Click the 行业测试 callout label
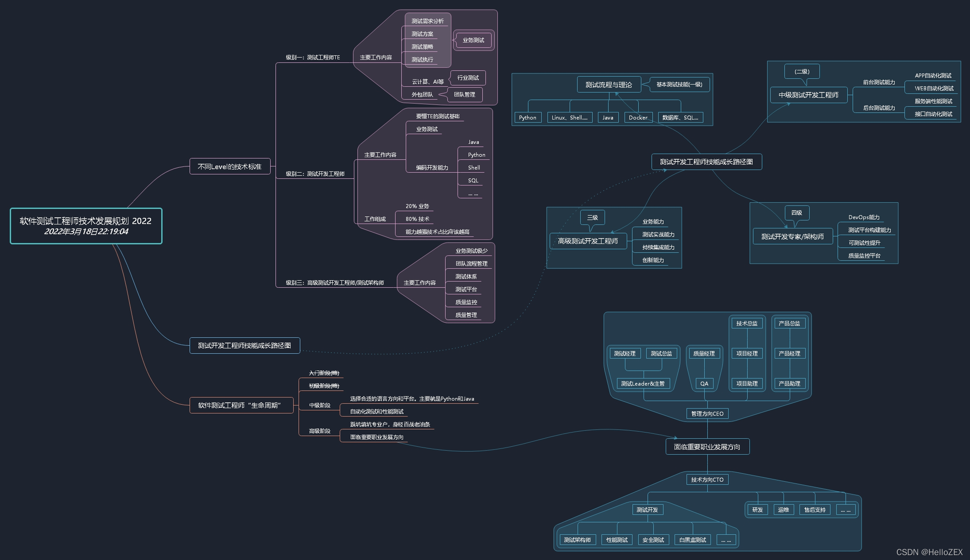This screenshot has width=970, height=560. [468, 78]
